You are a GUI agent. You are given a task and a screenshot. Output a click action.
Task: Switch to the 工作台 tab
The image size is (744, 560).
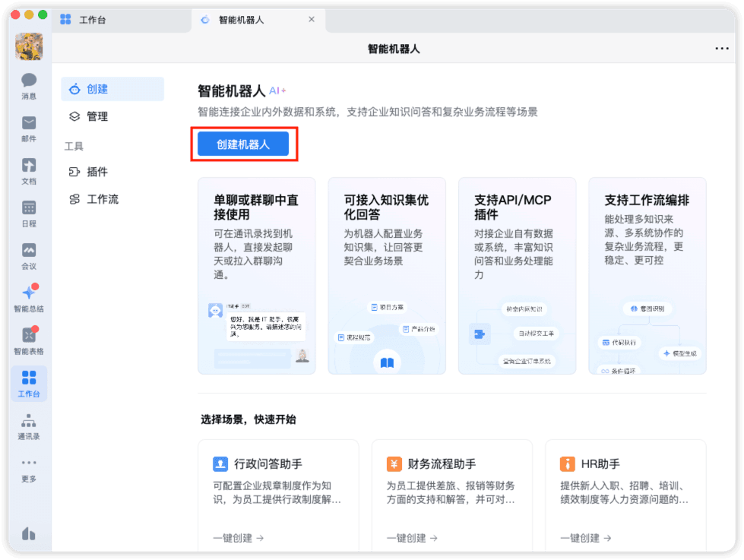(121, 20)
